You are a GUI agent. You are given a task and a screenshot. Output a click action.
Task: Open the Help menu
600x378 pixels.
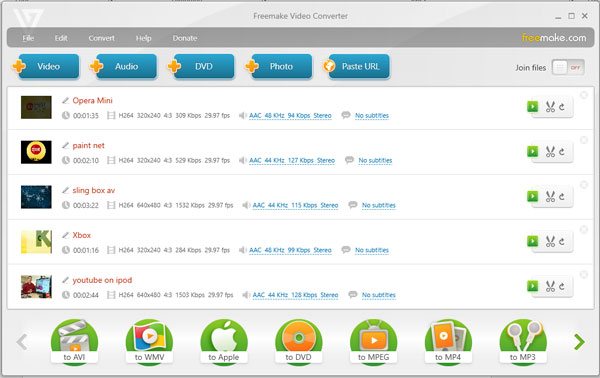143,38
